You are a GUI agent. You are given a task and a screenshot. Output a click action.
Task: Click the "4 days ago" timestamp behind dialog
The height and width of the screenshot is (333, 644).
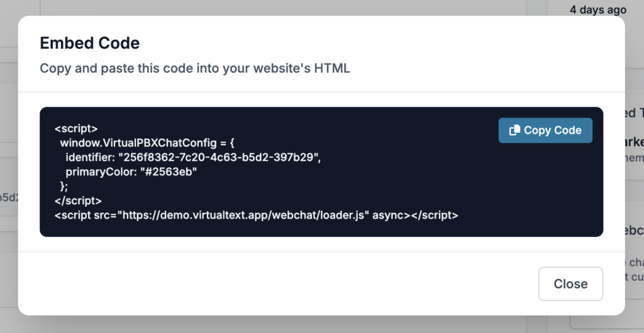pos(598,10)
